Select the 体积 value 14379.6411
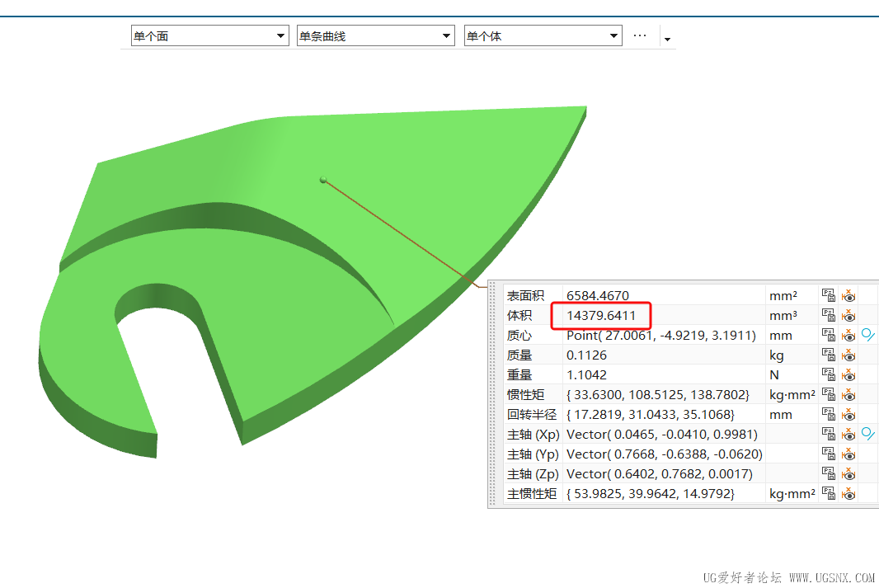Screen dimensions: 879x588 tap(601, 315)
